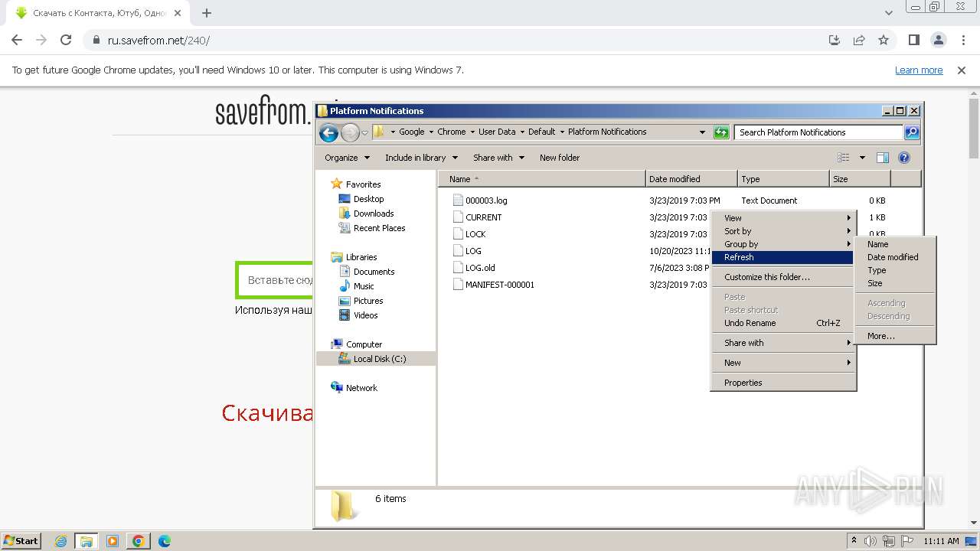Open the Explorer help question-mark icon

point(903,158)
